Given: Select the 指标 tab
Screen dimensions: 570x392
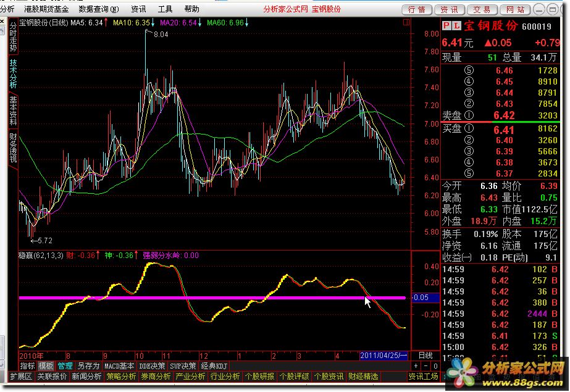Looking at the screenshot, I should coord(27,366).
